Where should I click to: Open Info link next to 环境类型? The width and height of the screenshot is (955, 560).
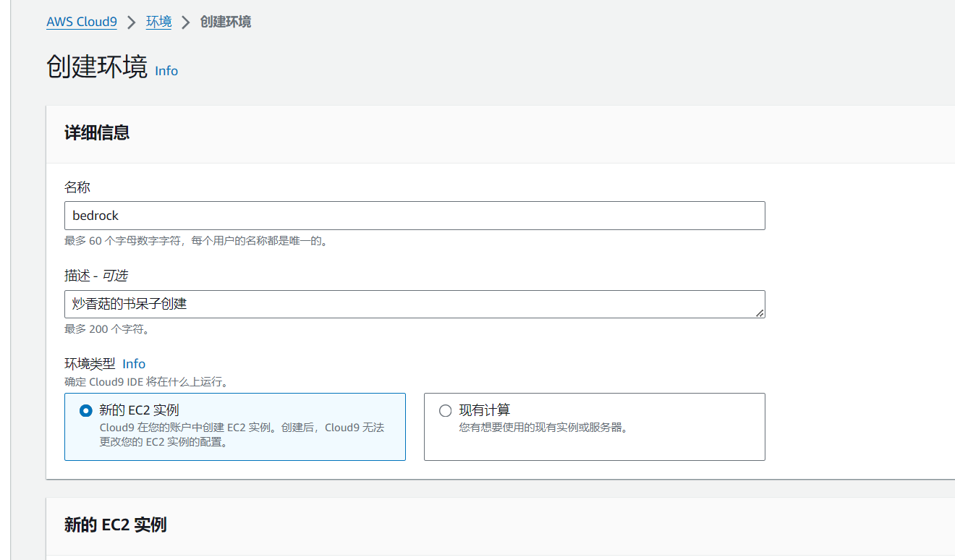[134, 364]
